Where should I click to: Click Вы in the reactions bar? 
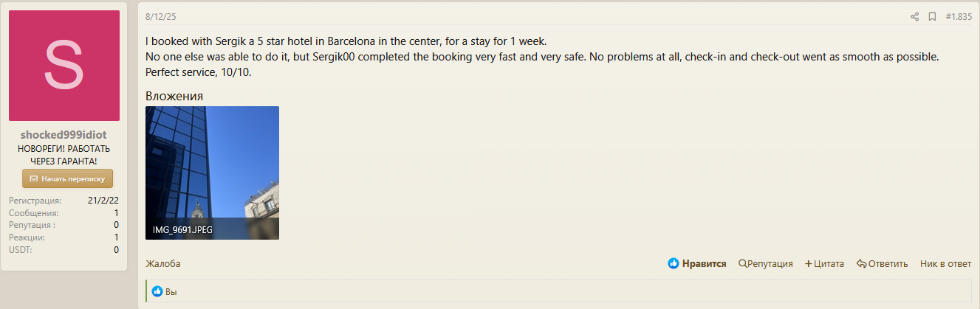(171, 292)
